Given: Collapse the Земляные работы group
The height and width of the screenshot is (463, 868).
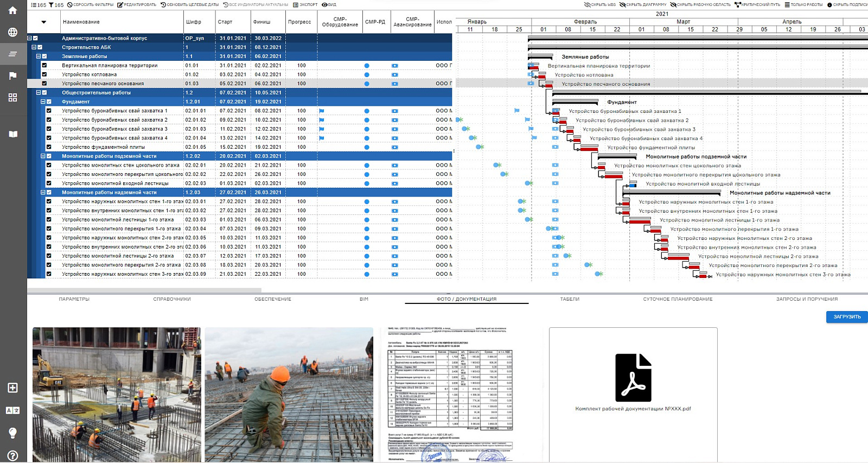Looking at the screenshot, I should pyautogui.click(x=39, y=56).
